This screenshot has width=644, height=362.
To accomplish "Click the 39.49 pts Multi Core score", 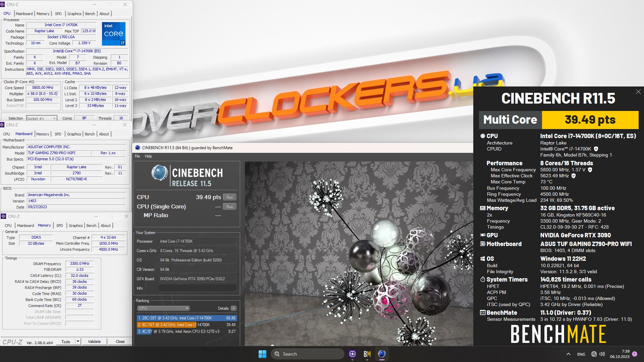I will [x=590, y=120].
